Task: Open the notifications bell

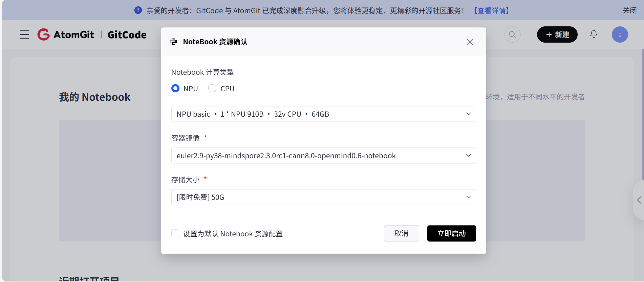Action: [594, 34]
